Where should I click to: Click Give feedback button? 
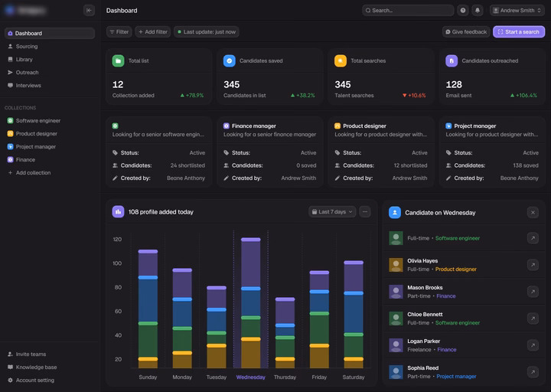tap(466, 31)
